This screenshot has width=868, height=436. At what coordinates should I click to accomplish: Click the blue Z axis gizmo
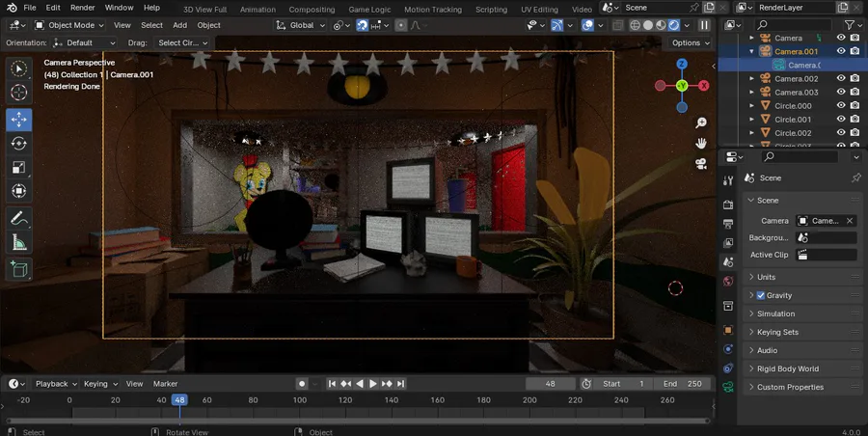[682, 64]
